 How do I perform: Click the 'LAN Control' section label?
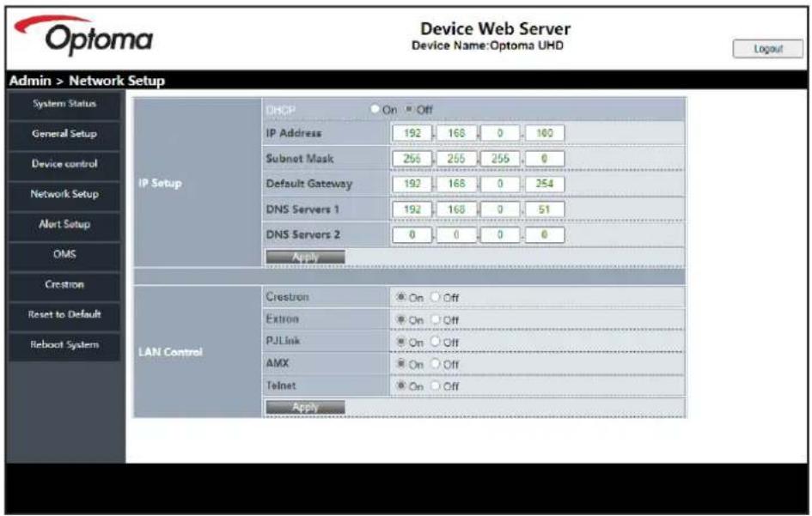170,352
